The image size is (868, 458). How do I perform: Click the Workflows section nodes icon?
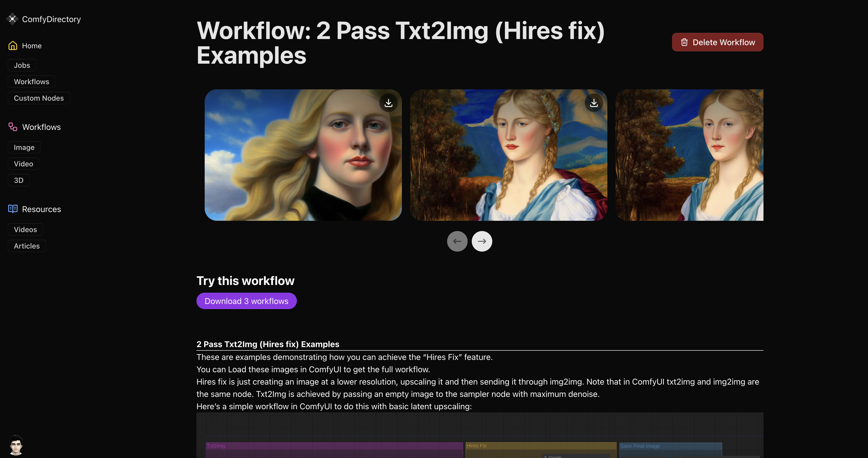tap(13, 127)
